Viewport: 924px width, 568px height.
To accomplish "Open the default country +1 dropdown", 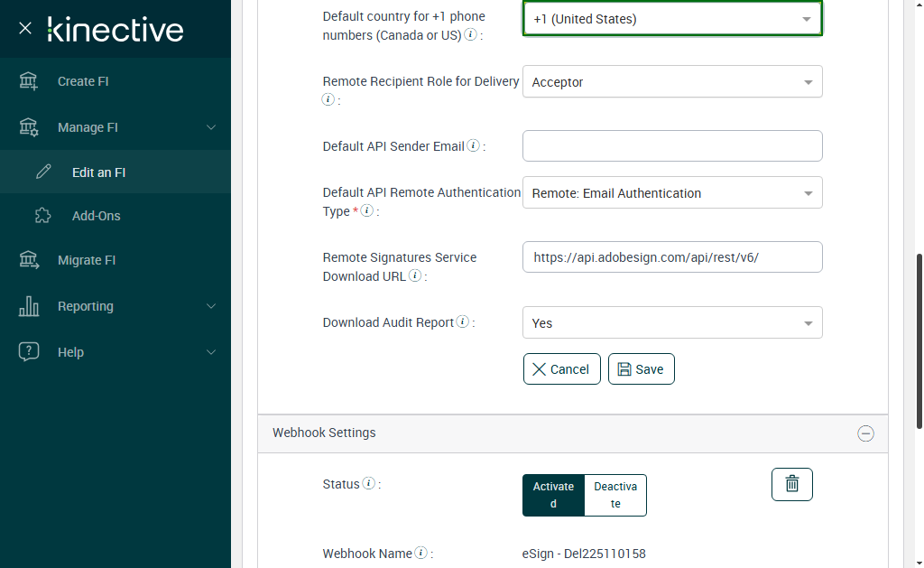I will click(672, 19).
